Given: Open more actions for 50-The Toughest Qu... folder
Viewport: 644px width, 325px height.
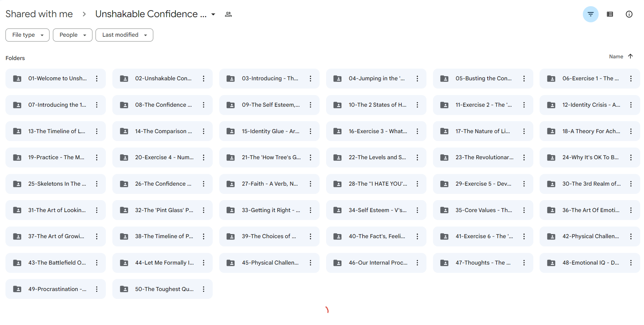Looking at the screenshot, I should pos(204,289).
